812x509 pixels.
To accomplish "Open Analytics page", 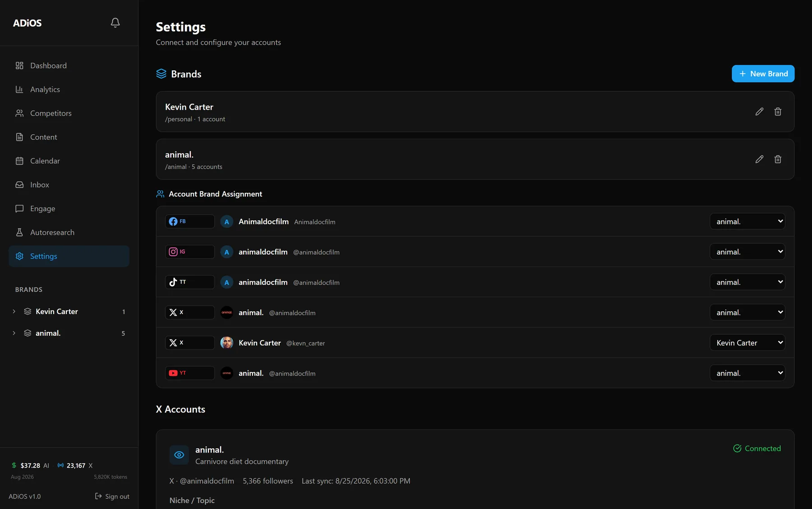I will coord(69,89).
